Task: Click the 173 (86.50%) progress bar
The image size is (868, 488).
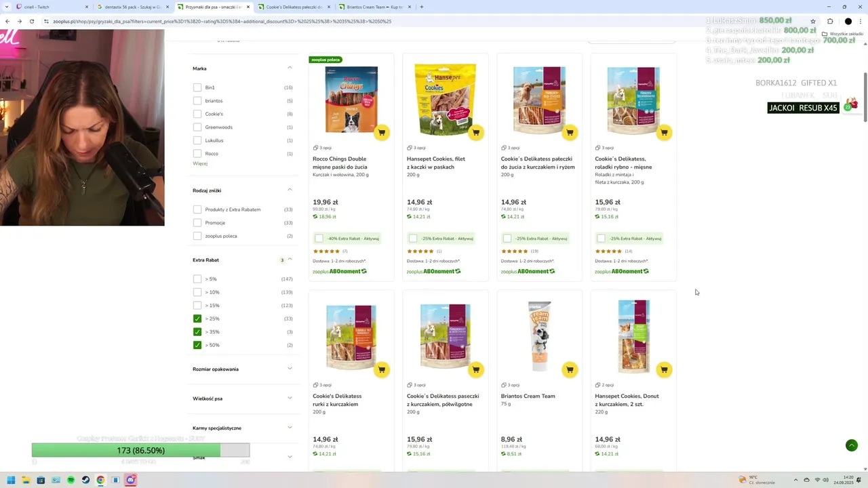Action: click(140, 451)
